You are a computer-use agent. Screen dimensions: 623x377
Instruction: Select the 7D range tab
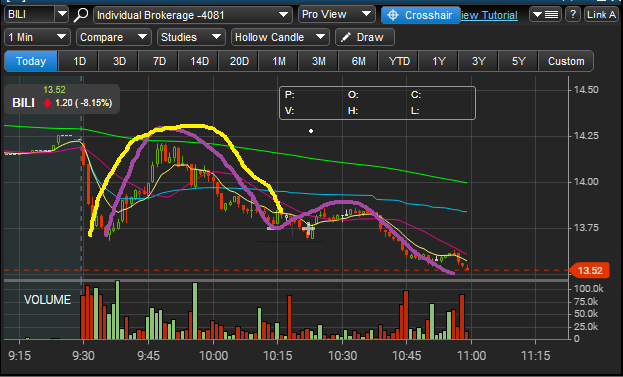pos(159,61)
